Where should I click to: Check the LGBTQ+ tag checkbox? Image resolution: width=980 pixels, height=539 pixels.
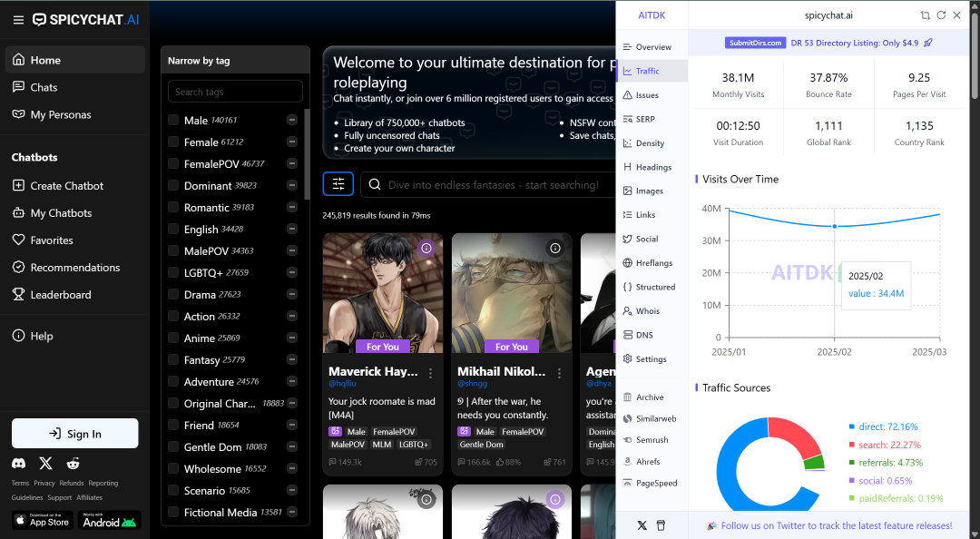click(x=173, y=272)
